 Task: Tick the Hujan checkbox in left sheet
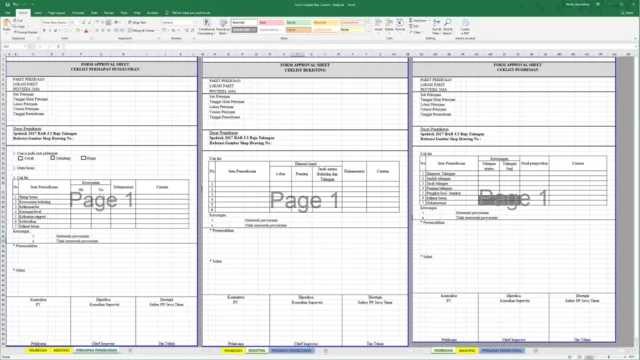[83, 158]
